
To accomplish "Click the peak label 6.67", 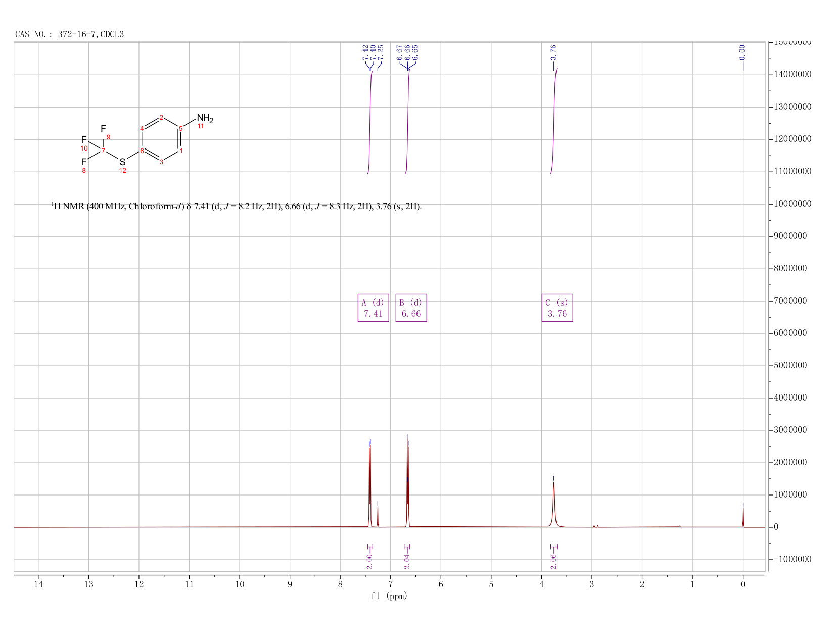I will click(x=399, y=53).
